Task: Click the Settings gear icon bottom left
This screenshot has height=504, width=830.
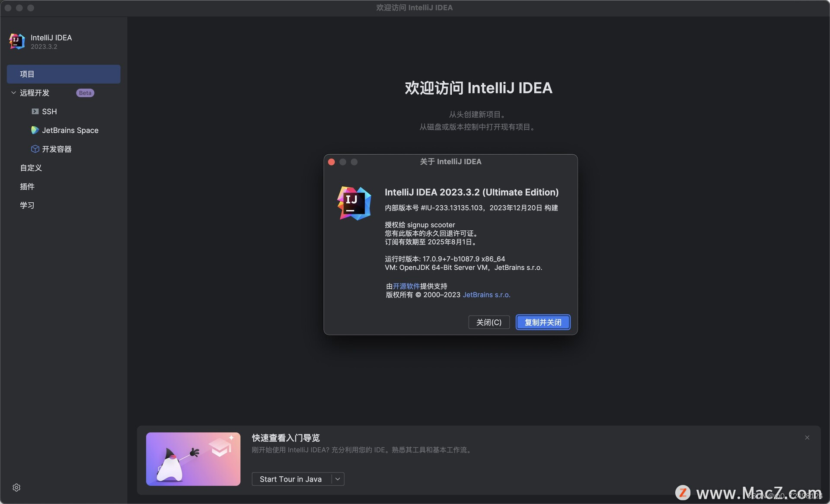Action: coord(16,488)
